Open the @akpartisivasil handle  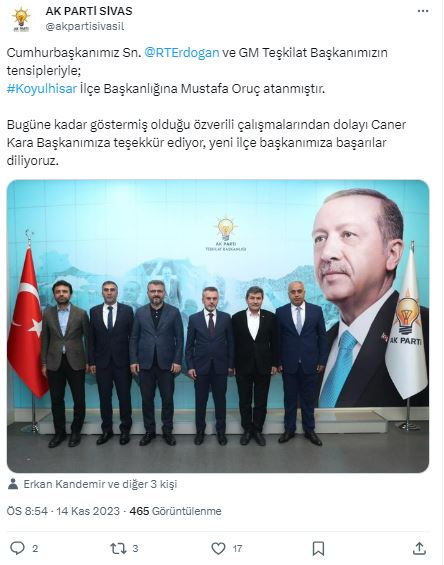[x=85, y=26]
